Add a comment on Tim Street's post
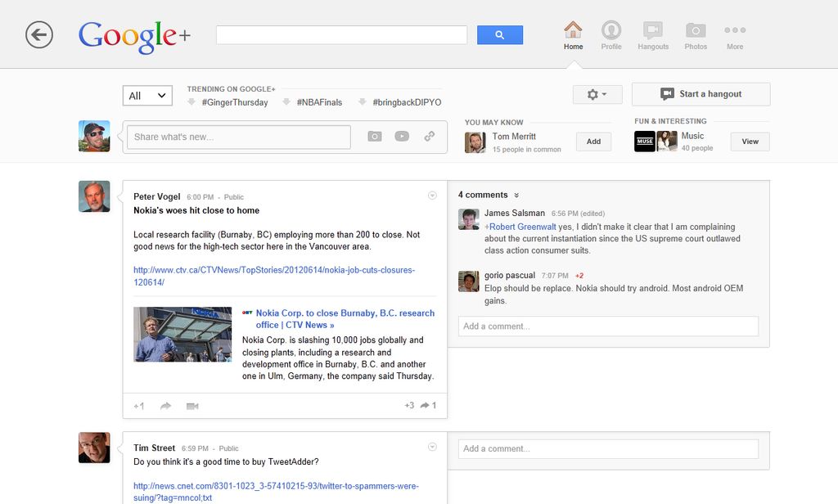 pyautogui.click(x=608, y=449)
